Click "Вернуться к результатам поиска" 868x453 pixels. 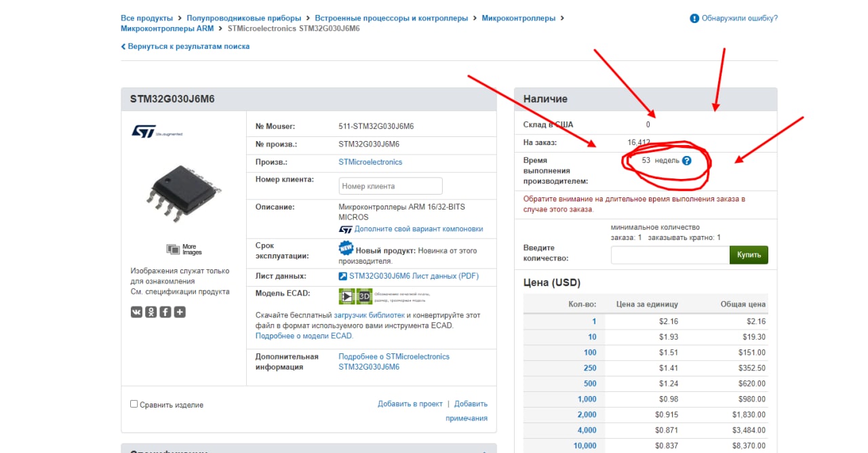point(185,47)
